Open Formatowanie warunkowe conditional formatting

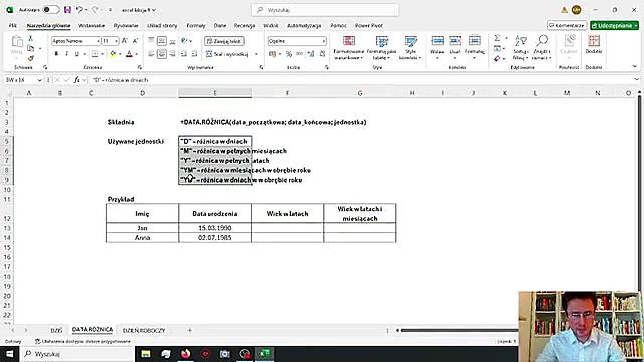tap(349, 48)
